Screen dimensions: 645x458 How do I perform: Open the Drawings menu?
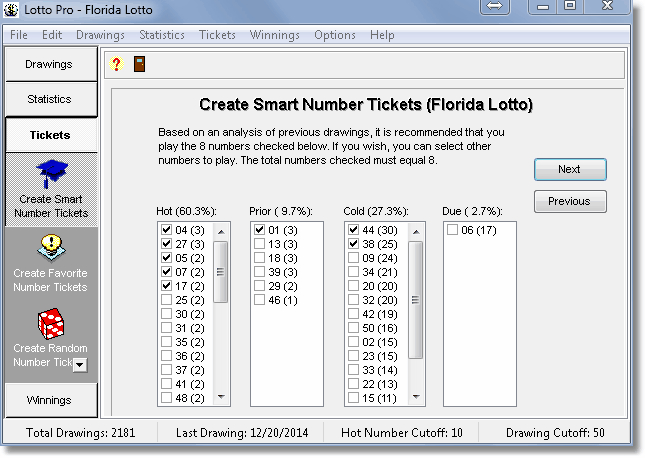pos(100,35)
